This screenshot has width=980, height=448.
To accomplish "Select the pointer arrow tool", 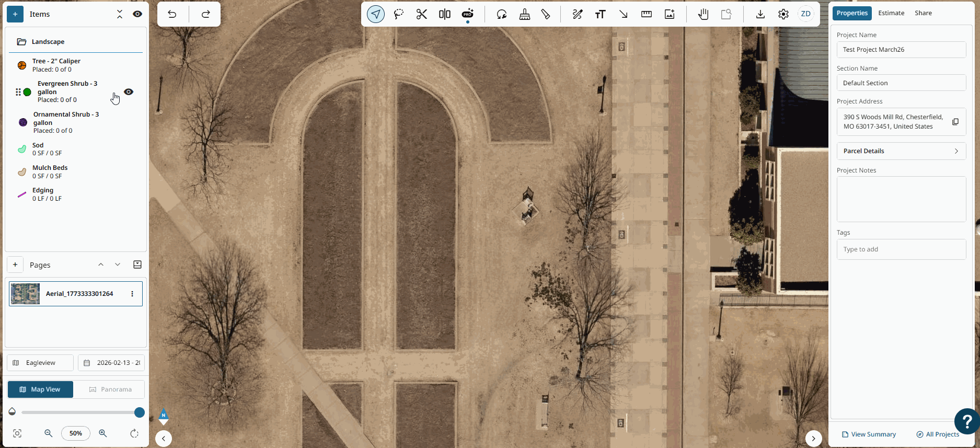I will 376,14.
